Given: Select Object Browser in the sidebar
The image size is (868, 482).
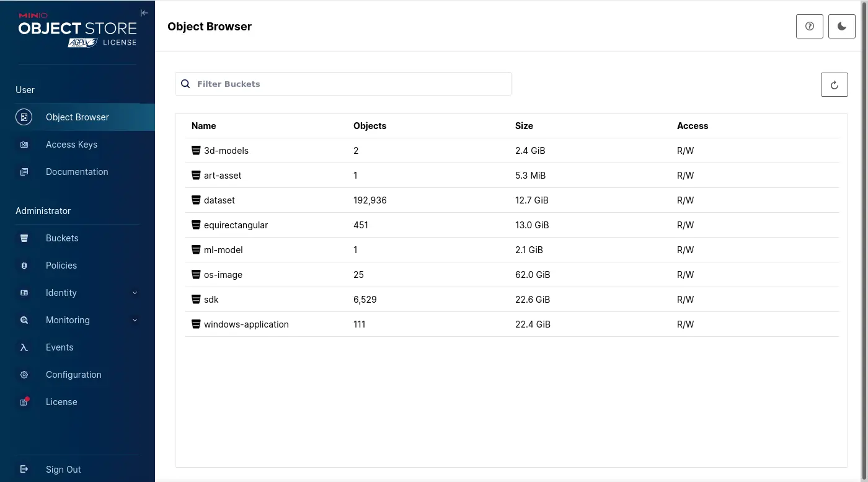Looking at the screenshot, I should click(77, 117).
